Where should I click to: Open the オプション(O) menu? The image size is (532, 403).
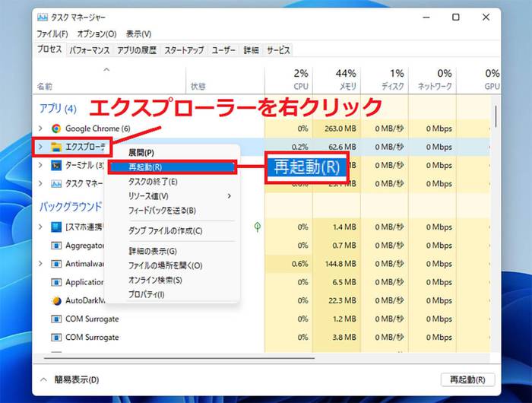(x=97, y=34)
